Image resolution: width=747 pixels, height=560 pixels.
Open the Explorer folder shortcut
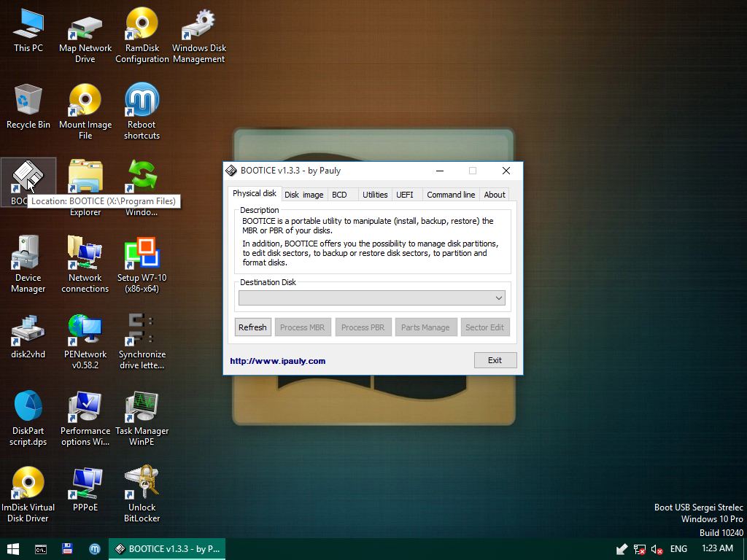click(85, 187)
